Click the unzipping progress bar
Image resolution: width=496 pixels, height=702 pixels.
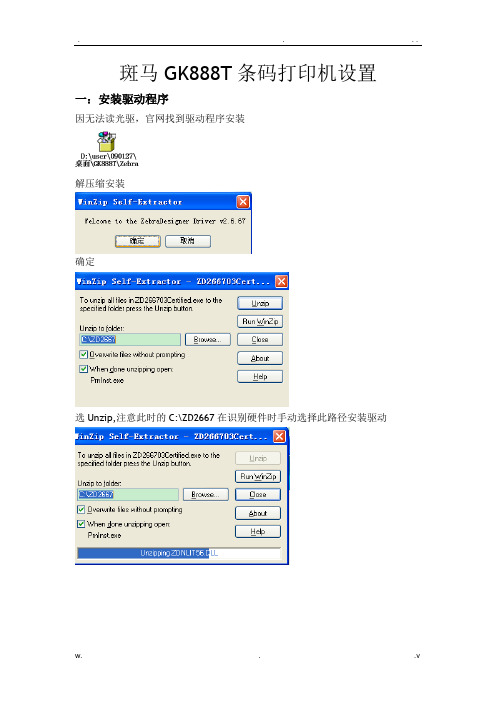tap(179, 553)
